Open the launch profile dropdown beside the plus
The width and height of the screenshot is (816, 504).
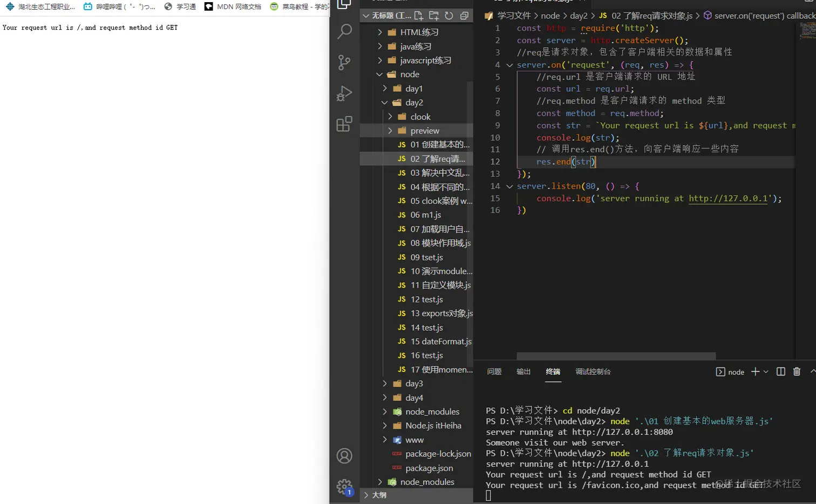click(x=766, y=372)
